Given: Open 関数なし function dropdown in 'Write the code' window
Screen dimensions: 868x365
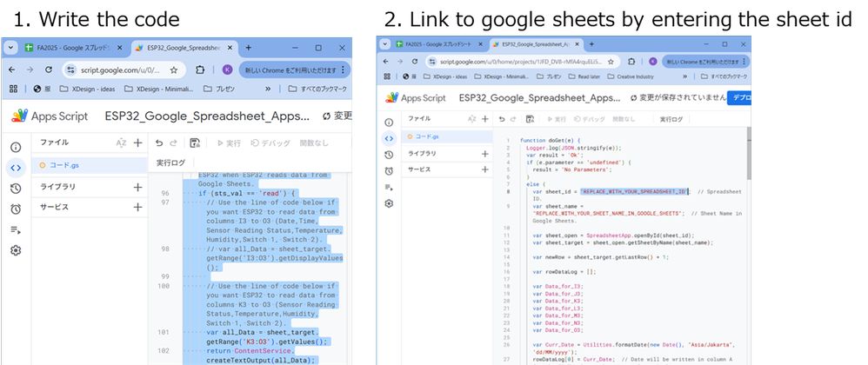Looking at the screenshot, I should pos(315,143).
